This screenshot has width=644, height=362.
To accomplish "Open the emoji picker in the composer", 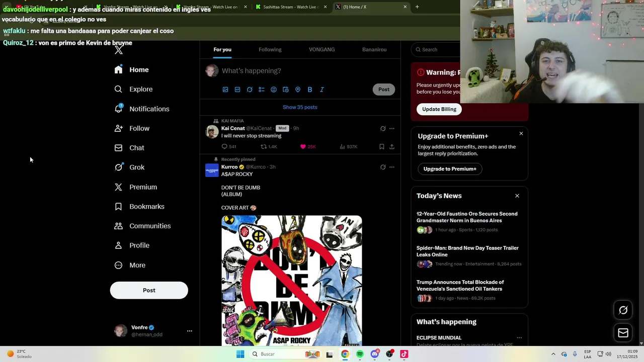I will coord(274,89).
